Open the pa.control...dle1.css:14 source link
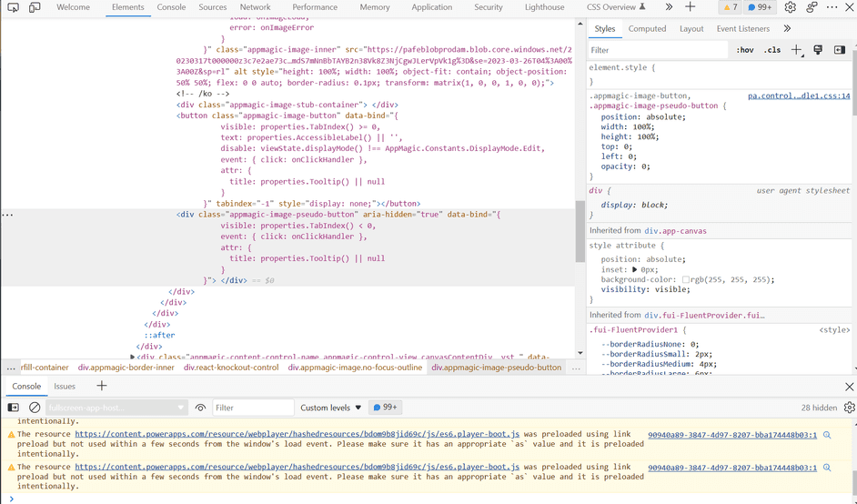The image size is (857, 504). click(x=798, y=96)
